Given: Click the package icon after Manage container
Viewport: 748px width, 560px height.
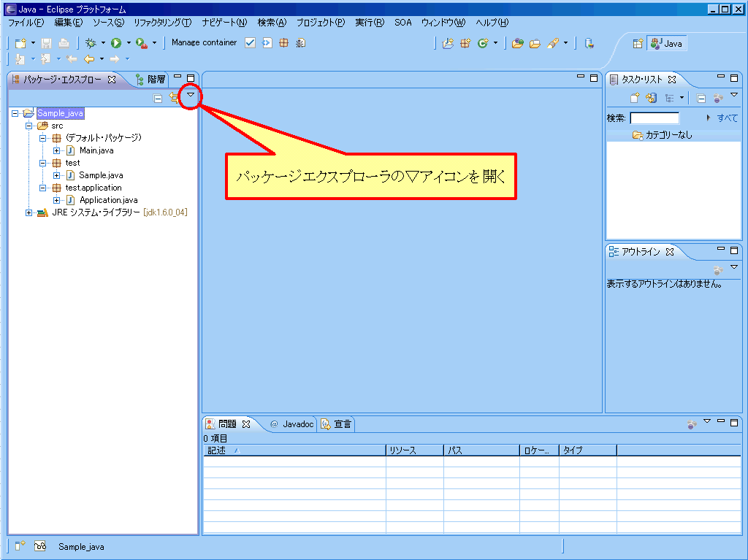Looking at the screenshot, I should tap(284, 43).
